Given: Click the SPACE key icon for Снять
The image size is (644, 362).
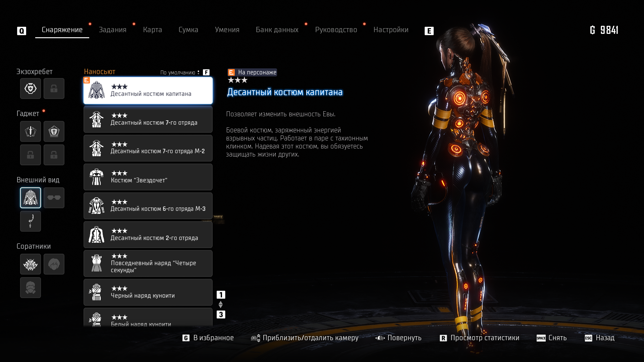Looking at the screenshot, I should (541, 338).
